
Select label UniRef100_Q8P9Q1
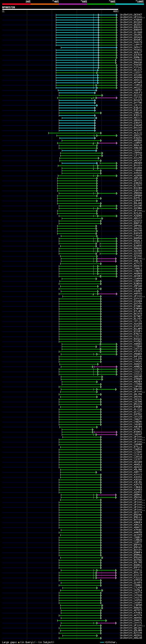coord(131,226)
